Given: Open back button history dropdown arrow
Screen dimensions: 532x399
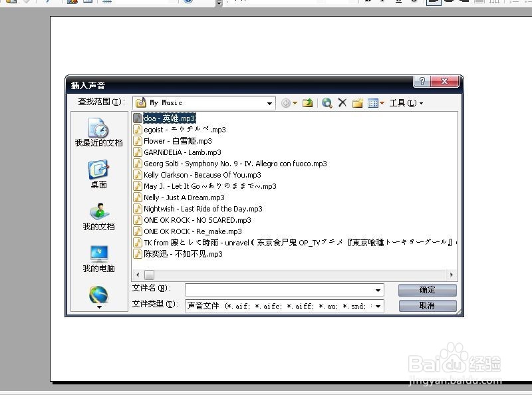Looking at the screenshot, I should pyautogui.click(x=295, y=103).
